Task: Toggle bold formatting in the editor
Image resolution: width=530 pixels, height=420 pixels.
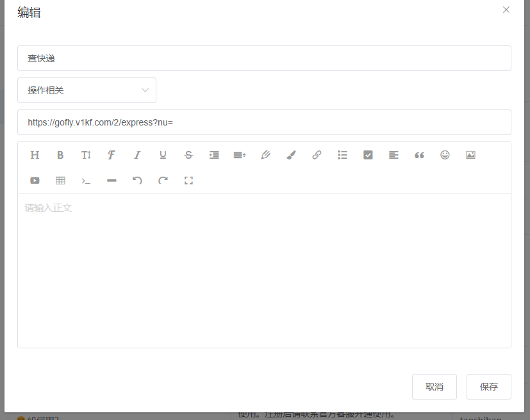Action: tap(60, 155)
